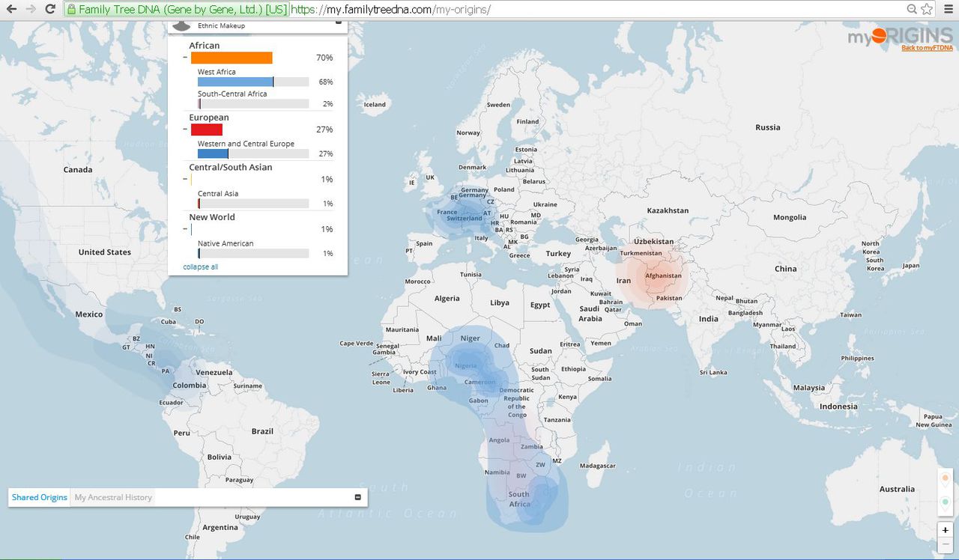Click the myOrigins logo
Image resolution: width=959 pixels, height=560 pixels.
coord(900,37)
